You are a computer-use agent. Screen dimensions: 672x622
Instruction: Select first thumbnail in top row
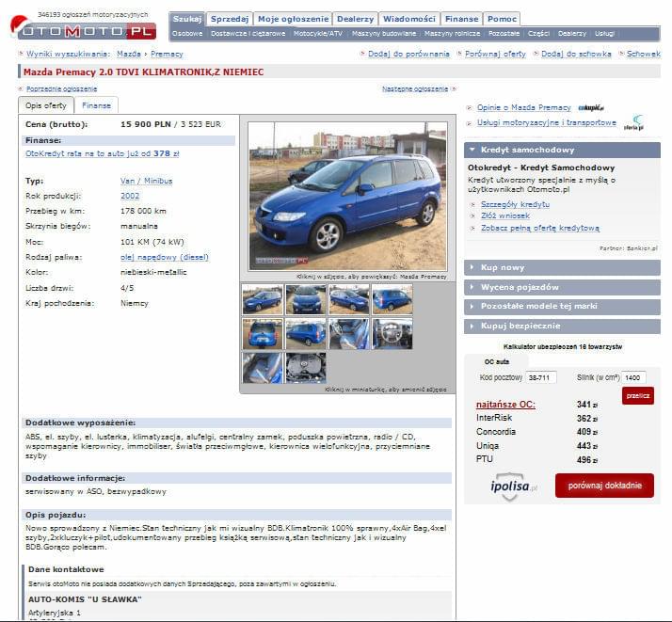(263, 299)
